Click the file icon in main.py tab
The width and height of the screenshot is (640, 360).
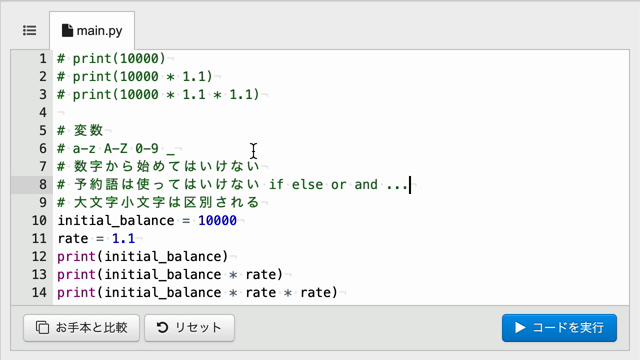pyautogui.click(x=67, y=31)
